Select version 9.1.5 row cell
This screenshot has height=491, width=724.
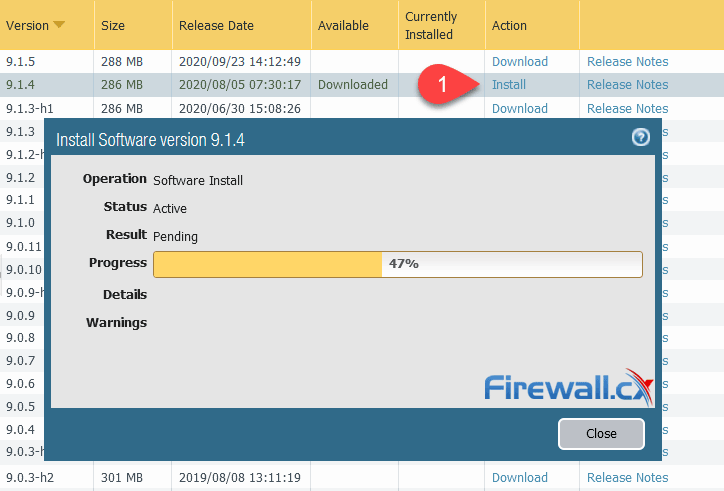(x=20, y=61)
